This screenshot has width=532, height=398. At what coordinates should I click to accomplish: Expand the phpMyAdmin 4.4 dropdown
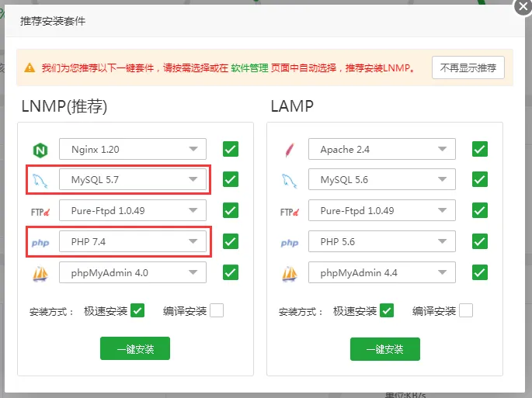[381, 272]
